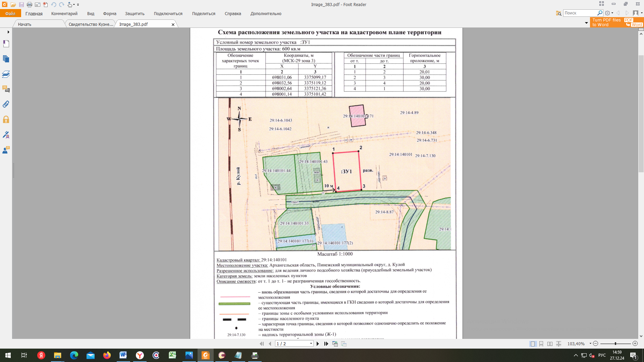Open the Bookmarks panel in sidebar
644x362 pixels.
[x=6, y=44]
